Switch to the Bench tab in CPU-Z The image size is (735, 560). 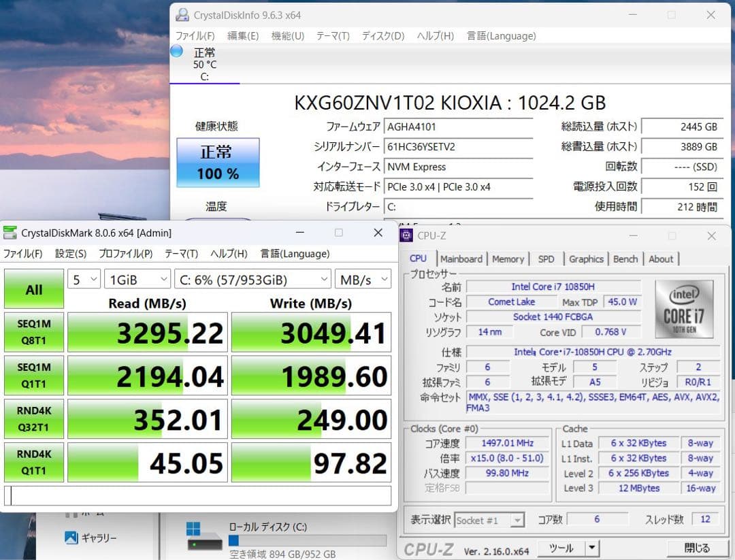click(x=625, y=259)
